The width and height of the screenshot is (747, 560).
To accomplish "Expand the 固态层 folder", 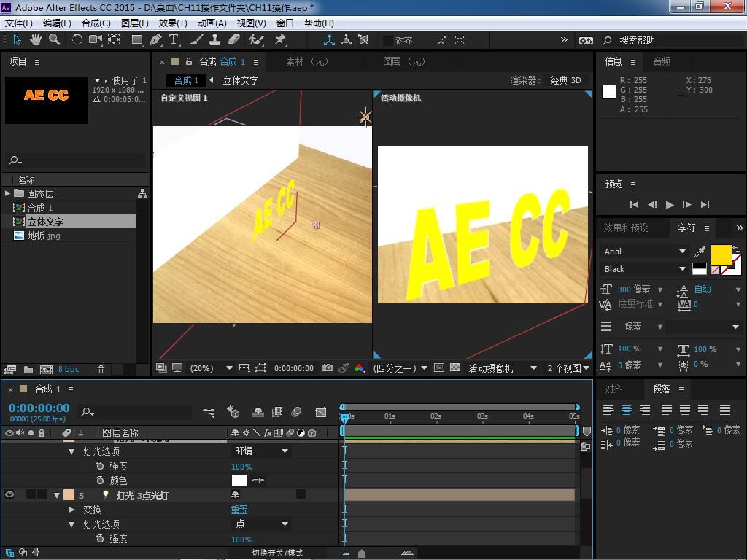I will (7, 193).
